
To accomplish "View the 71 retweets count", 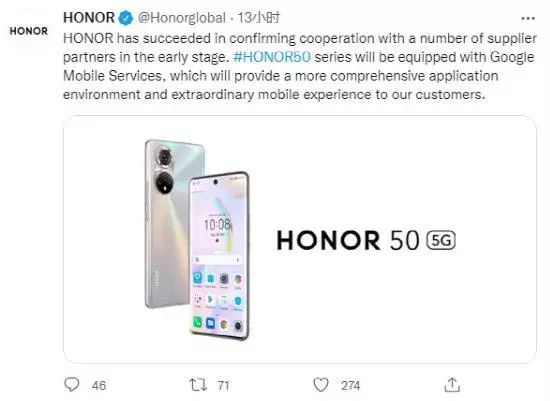I will click(x=223, y=386).
